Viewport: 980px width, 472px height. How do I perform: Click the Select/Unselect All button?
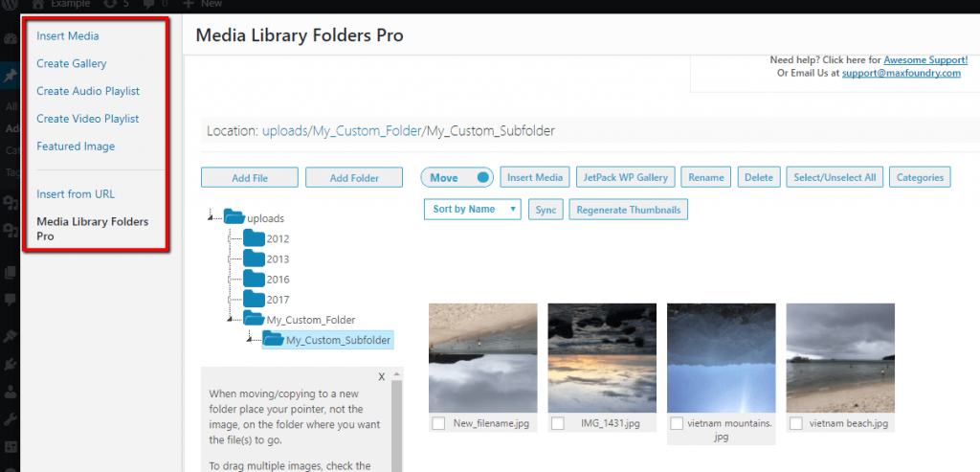click(x=835, y=177)
